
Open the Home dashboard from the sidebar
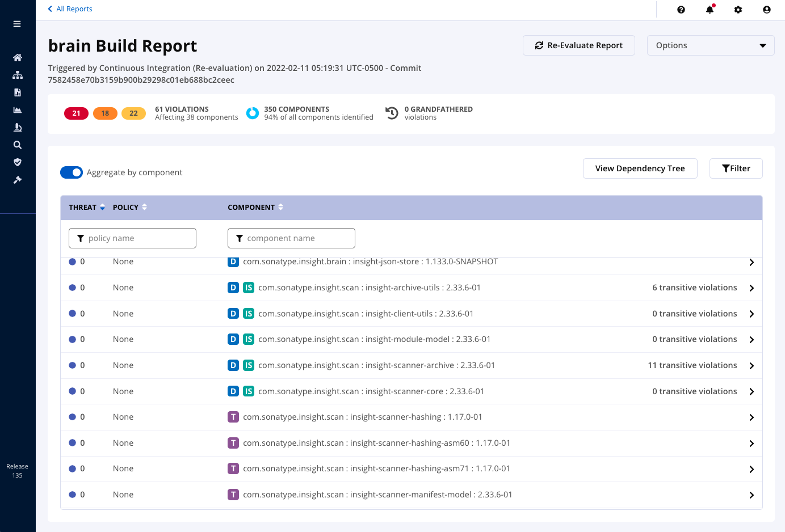pos(17,57)
